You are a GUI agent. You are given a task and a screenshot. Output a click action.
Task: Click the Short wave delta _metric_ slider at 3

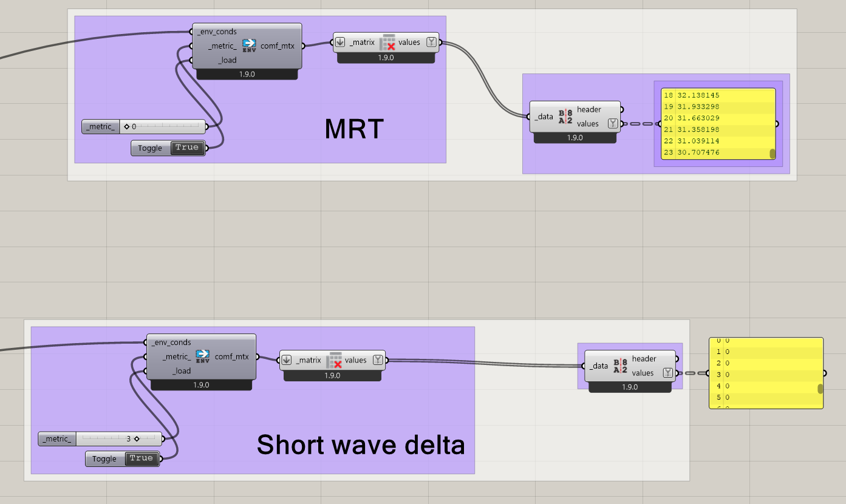[118, 438]
